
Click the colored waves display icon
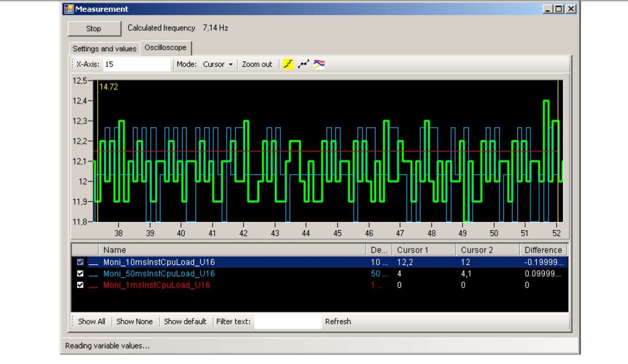[x=318, y=64]
